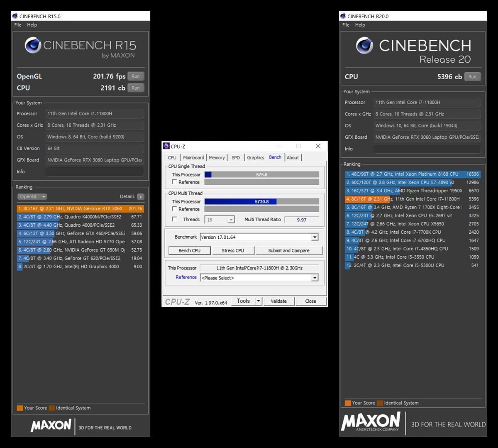
Task: Click the Info field in Cinebench R20
Action: pos(427,149)
